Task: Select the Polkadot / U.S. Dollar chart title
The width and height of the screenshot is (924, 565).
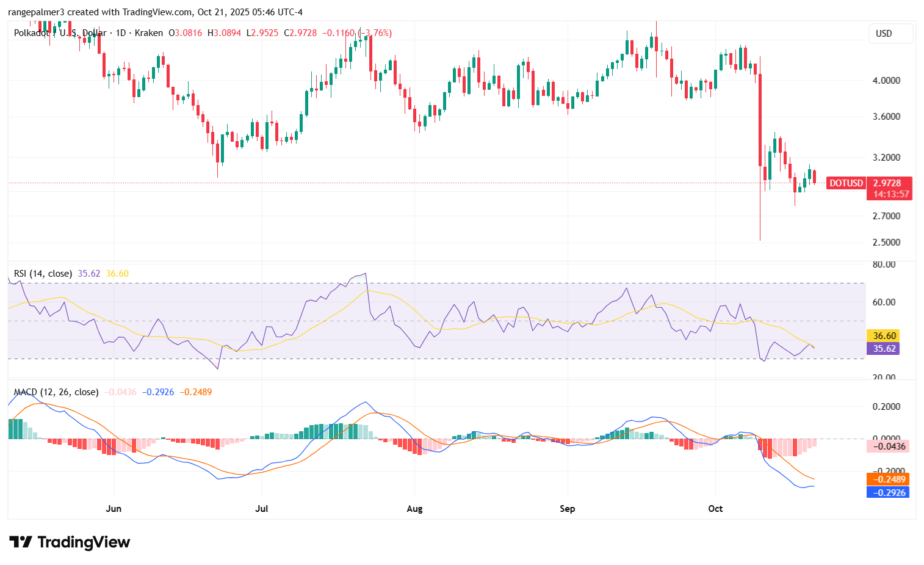Action: (x=60, y=33)
